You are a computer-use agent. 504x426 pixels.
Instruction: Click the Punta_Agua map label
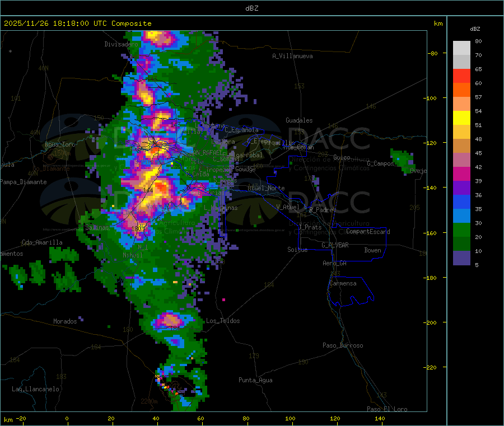(255, 380)
